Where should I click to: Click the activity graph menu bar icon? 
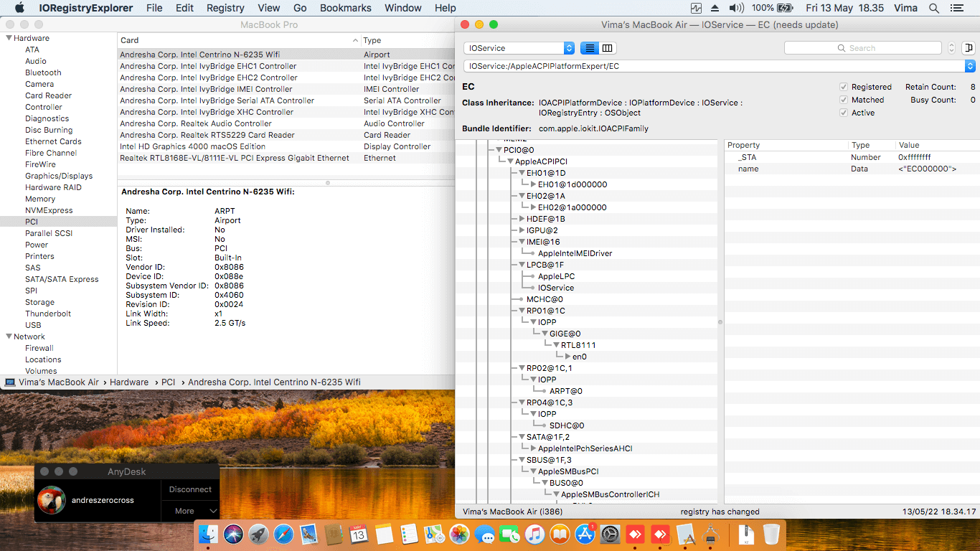point(696,8)
